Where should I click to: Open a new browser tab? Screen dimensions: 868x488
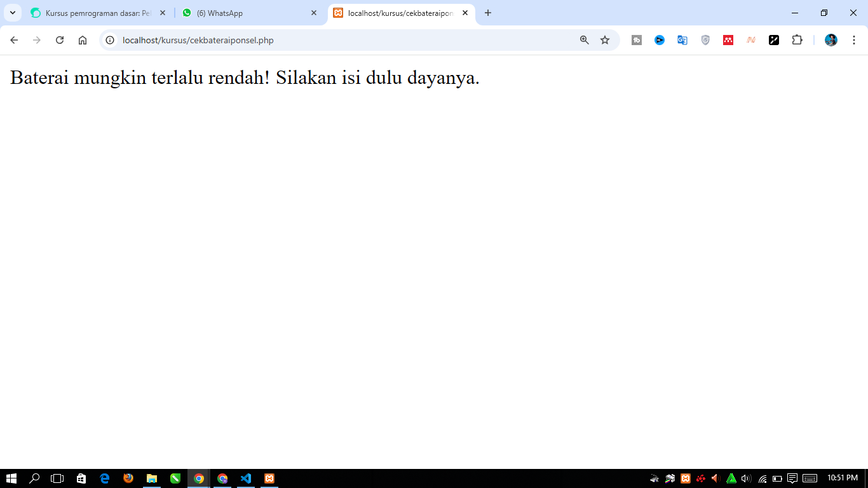(x=488, y=13)
